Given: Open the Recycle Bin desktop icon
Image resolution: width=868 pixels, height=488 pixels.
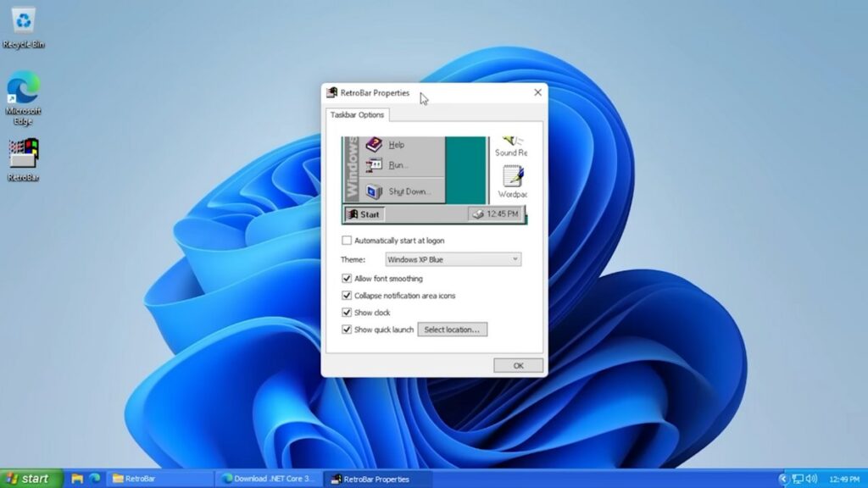Looking at the screenshot, I should [23, 28].
